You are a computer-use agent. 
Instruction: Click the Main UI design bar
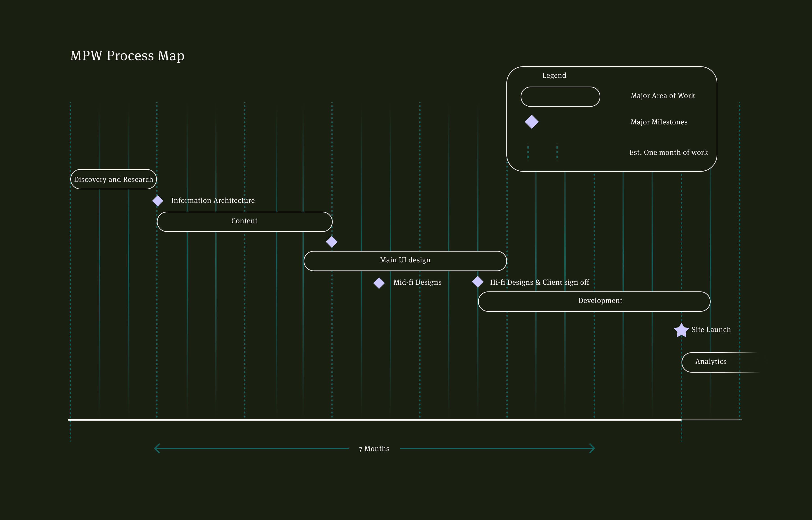[x=405, y=261]
